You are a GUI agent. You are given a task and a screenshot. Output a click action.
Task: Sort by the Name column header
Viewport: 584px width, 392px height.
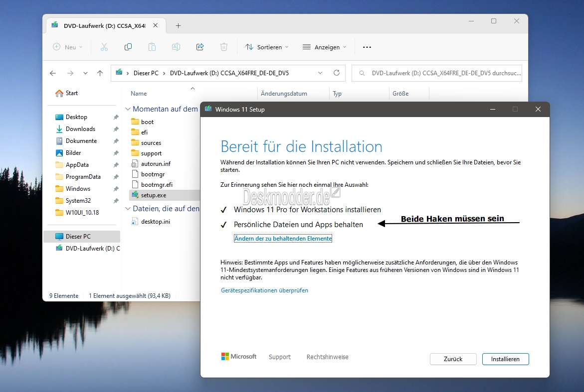click(139, 94)
